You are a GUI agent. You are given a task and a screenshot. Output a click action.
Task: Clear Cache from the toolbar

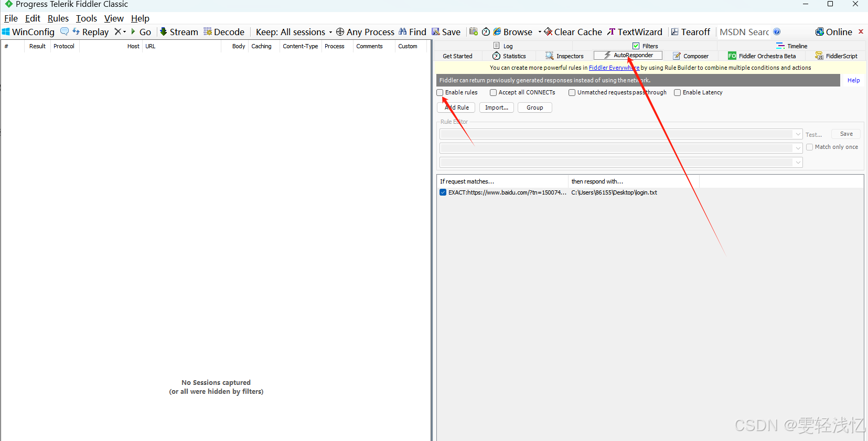(x=573, y=32)
